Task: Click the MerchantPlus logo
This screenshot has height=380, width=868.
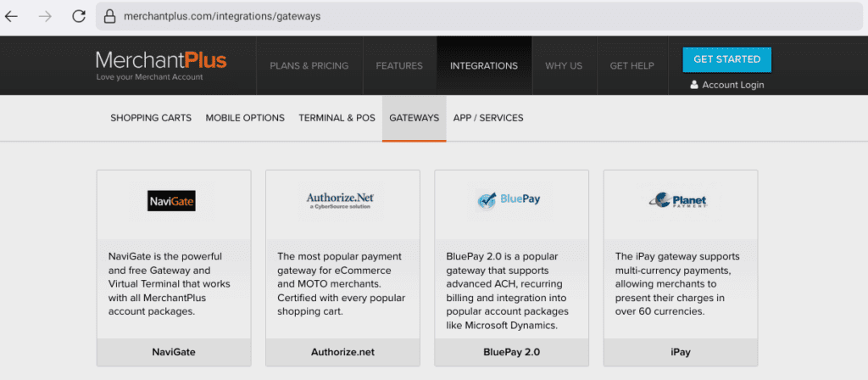Action: (161, 64)
